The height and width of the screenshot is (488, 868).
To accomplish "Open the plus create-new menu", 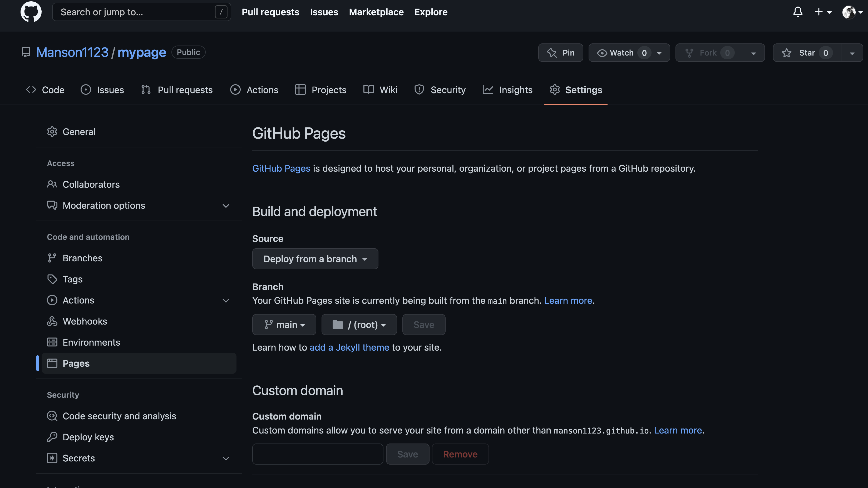I will click(x=823, y=12).
